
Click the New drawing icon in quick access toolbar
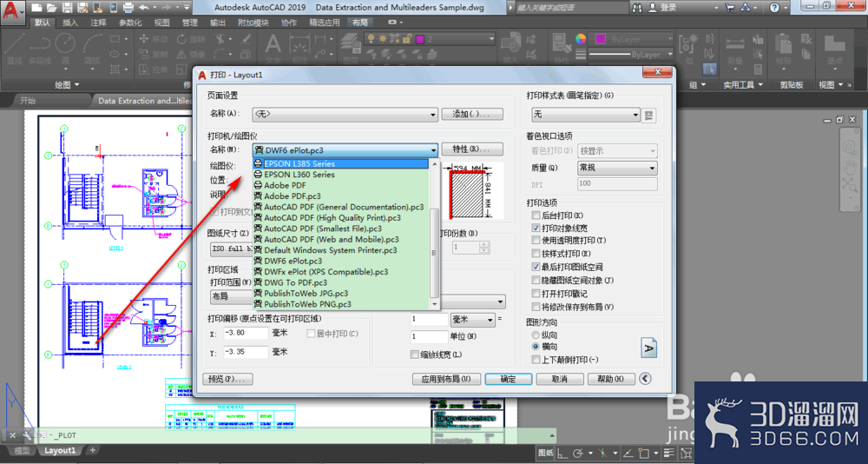[x=36, y=8]
